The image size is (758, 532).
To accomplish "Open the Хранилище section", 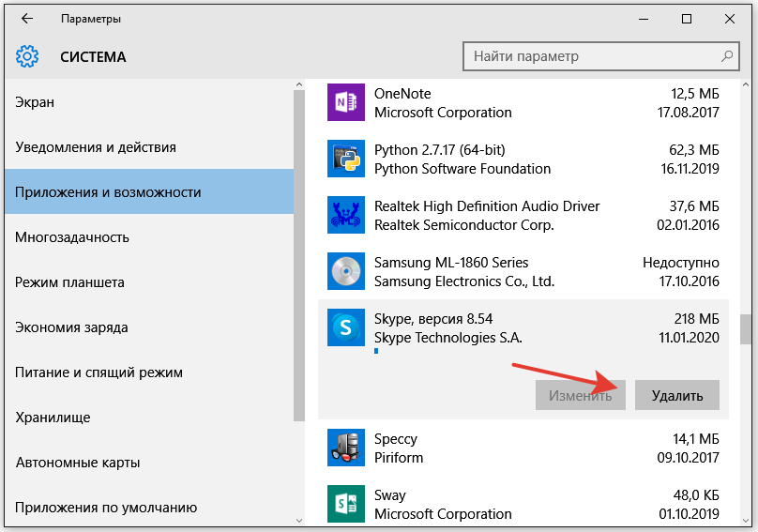I will (x=53, y=418).
